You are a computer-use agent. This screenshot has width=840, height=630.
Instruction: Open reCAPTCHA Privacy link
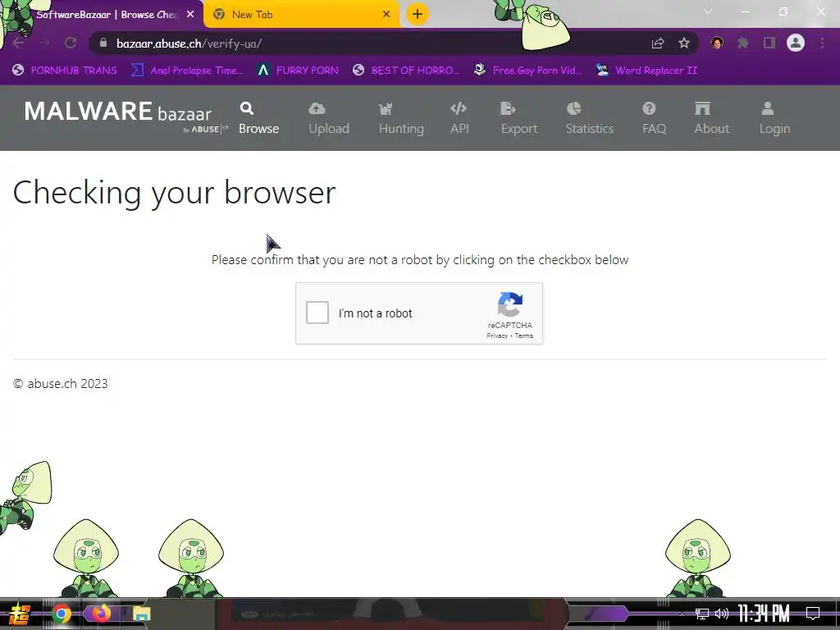(x=497, y=336)
